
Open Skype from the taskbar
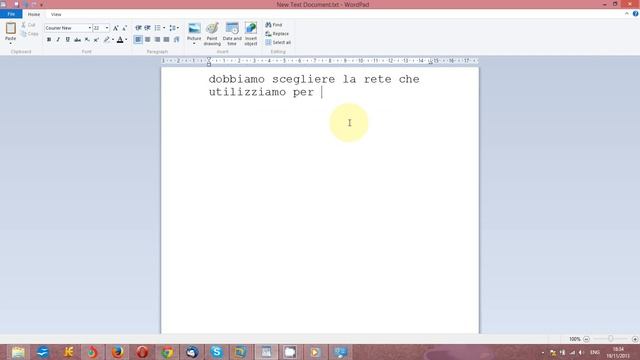click(217, 352)
